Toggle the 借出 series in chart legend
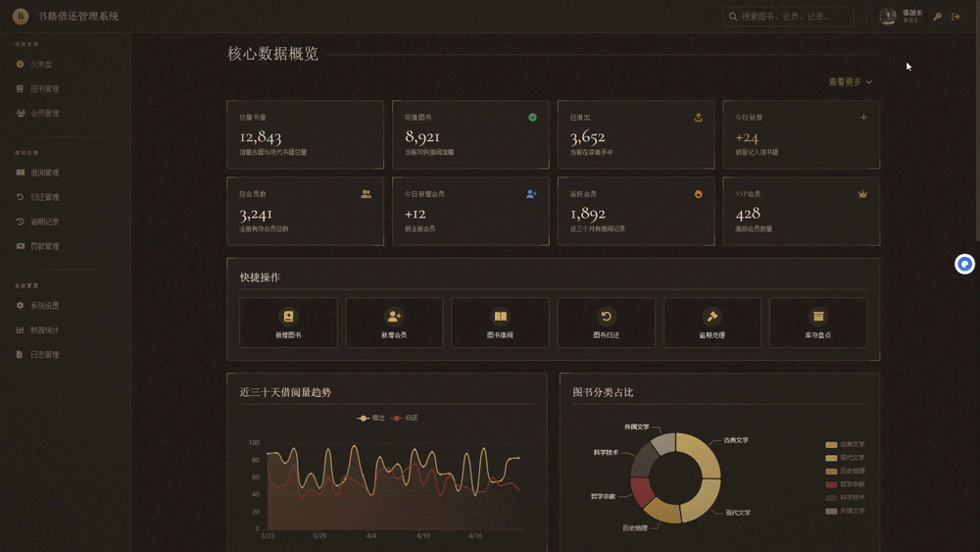Image resolution: width=980 pixels, height=552 pixels. point(370,419)
